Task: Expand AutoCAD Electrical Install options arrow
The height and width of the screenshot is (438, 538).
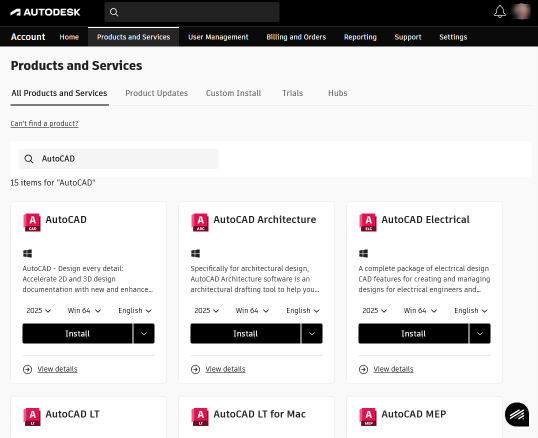Action: click(480, 333)
